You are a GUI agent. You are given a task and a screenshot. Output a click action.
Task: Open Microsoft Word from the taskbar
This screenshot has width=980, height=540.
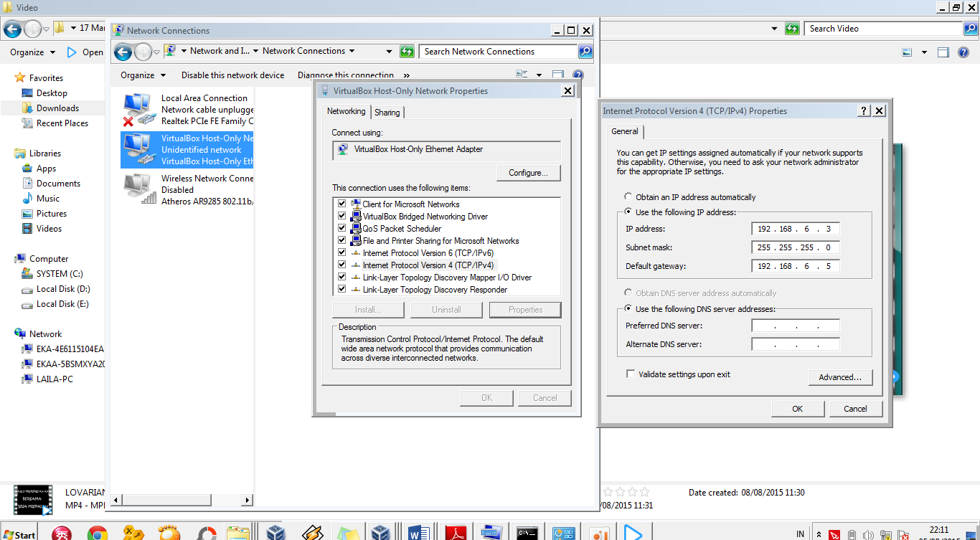point(418,534)
